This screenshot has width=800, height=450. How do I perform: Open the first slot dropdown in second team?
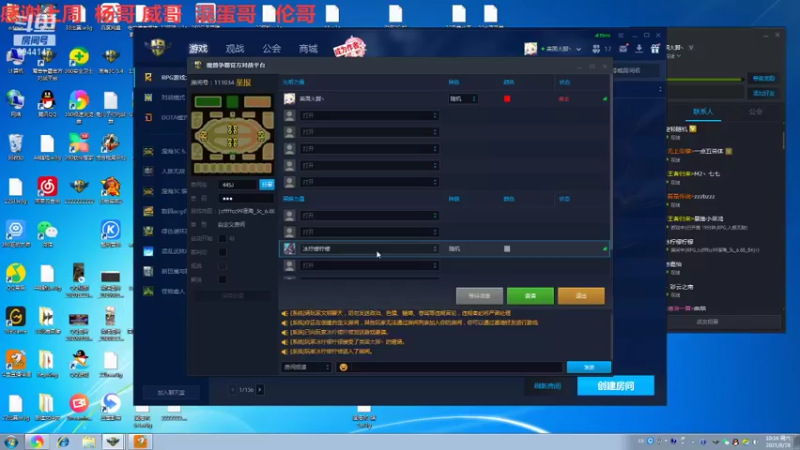click(369, 215)
